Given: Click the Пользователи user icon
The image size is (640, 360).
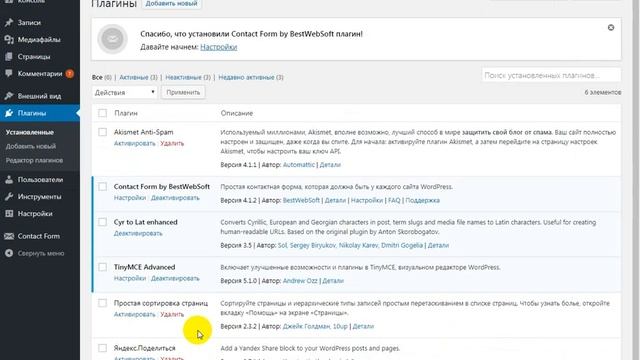Looking at the screenshot, I should click(9, 180).
